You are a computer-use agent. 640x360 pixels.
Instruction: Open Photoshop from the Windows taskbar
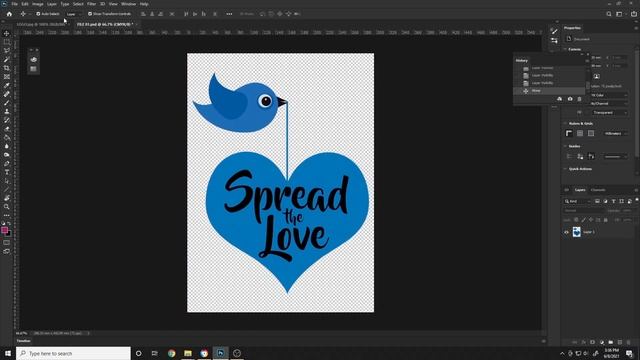pyautogui.click(x=220, y=353)
